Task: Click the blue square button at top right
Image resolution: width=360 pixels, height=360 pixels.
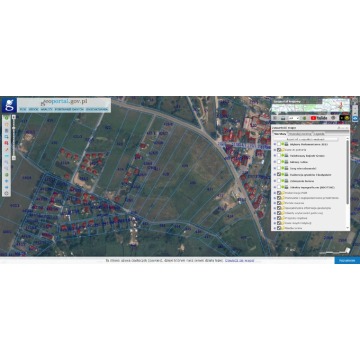Action: pyautogui.click(x=355, y=119)
